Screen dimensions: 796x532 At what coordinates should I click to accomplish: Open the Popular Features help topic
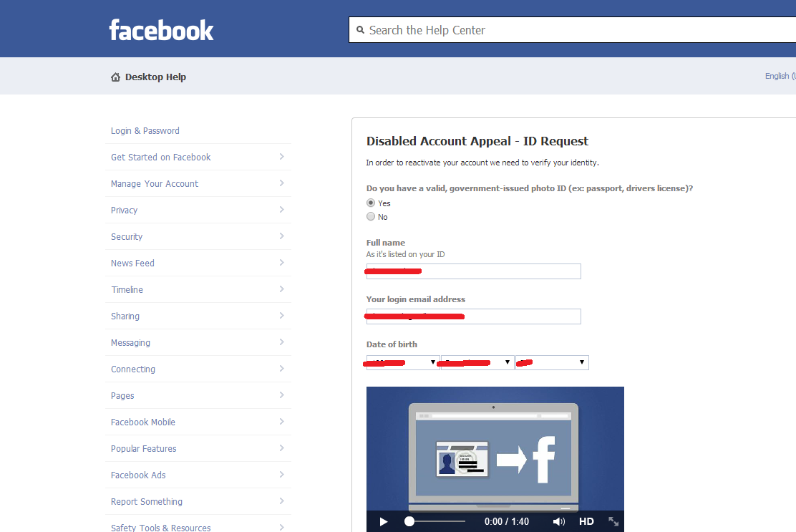point(144,448)
